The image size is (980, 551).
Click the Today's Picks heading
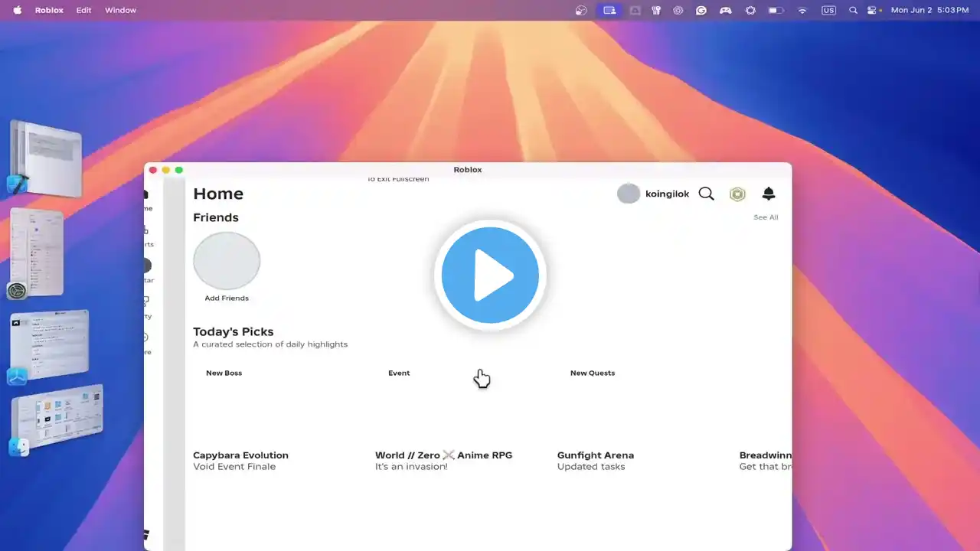234,331
